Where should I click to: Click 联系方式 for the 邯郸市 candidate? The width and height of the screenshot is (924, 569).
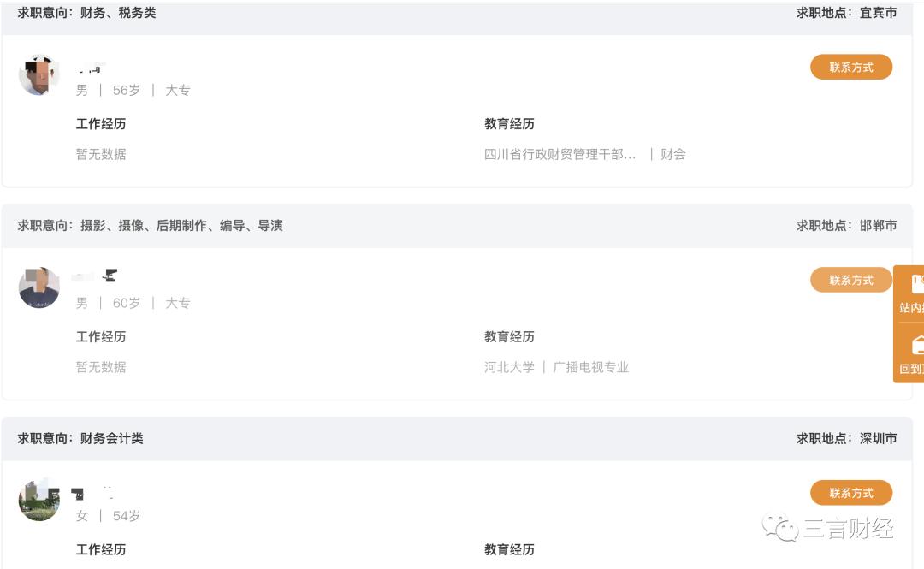coord(851,280)
